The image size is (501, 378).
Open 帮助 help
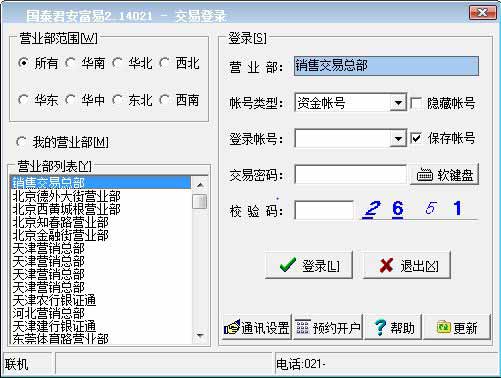tap(393, 327)
